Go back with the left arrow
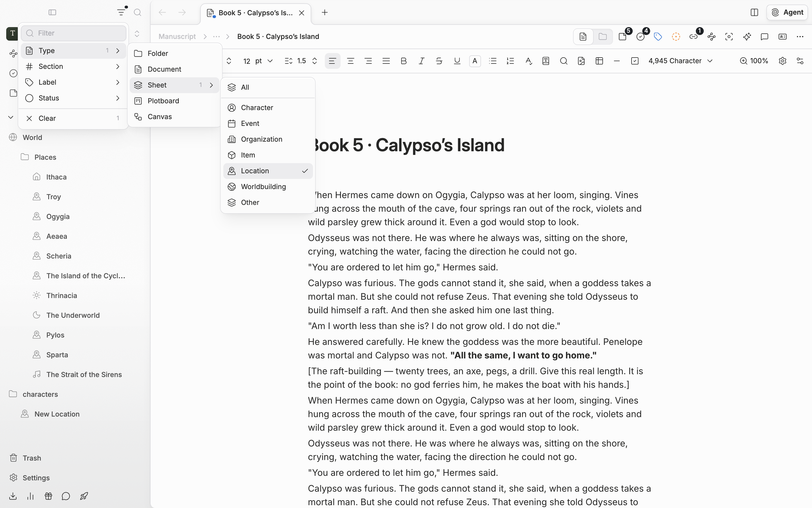This screenshot has height=508, width=812. (x=162, y=12)
